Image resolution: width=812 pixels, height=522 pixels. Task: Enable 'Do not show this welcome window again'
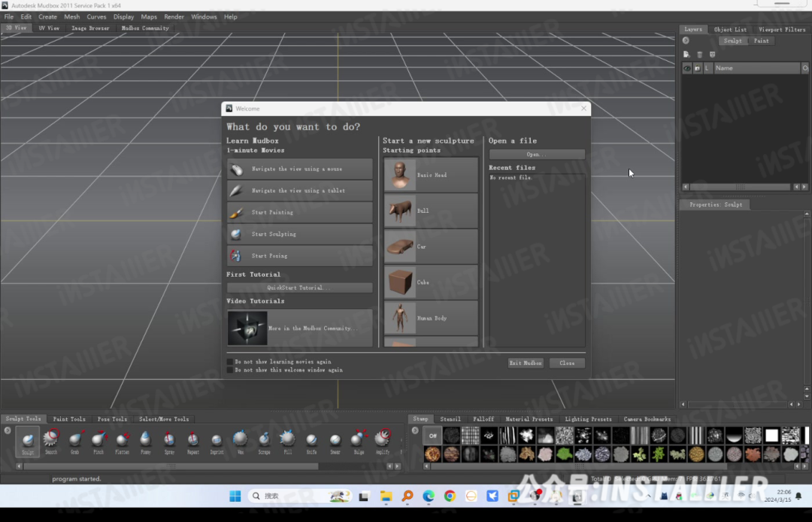pyautogui.click(x=230, y=370)
